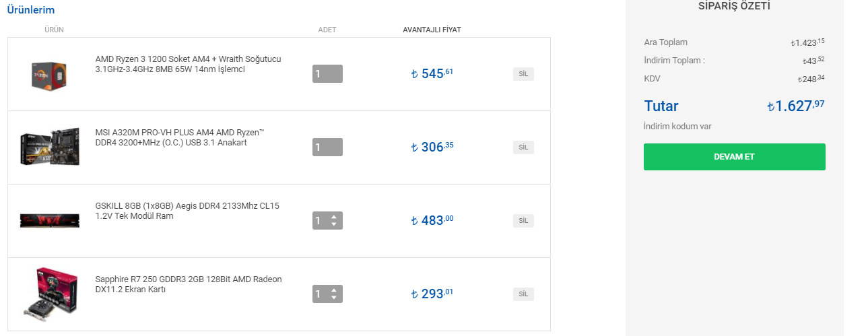Decrease GSKILL RAM quantity with down arrow

333,224
